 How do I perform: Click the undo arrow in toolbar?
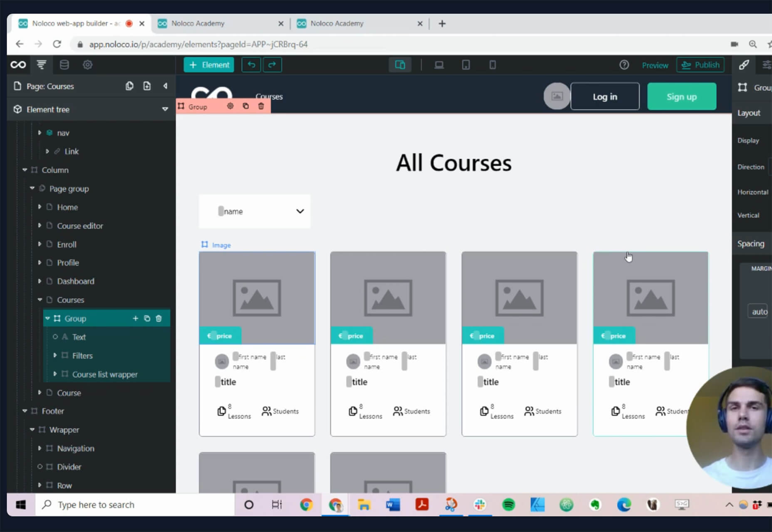(251, 65)
